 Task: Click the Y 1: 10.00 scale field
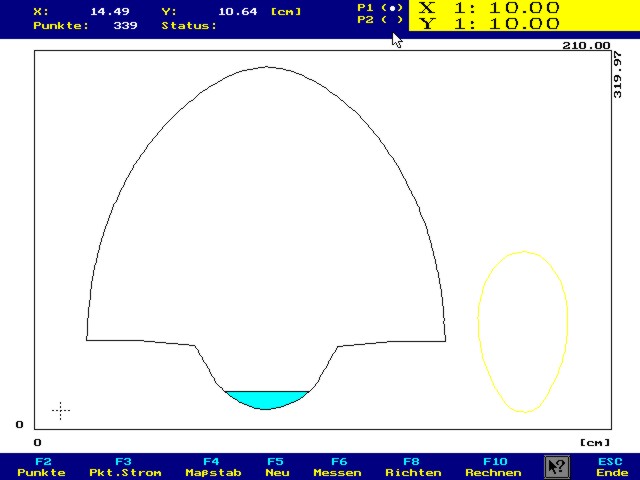pyautogui.click(x=489, y=23)
